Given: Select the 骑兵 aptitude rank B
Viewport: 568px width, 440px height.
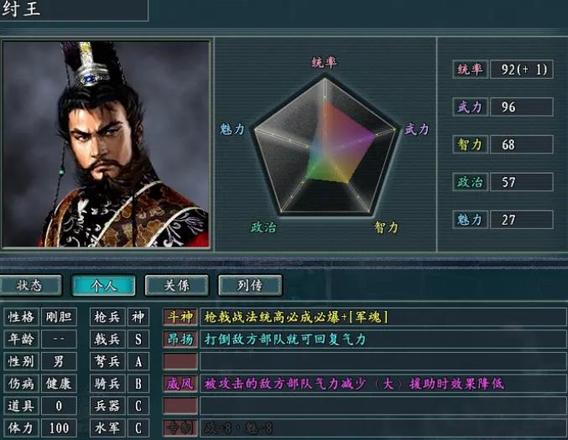Looking at the screenshot, I should (138, 384).
